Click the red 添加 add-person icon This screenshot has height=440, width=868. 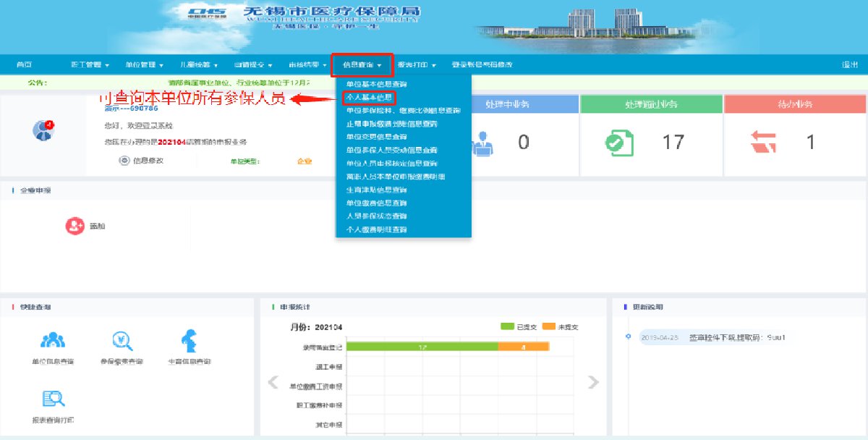coord(75,226)
